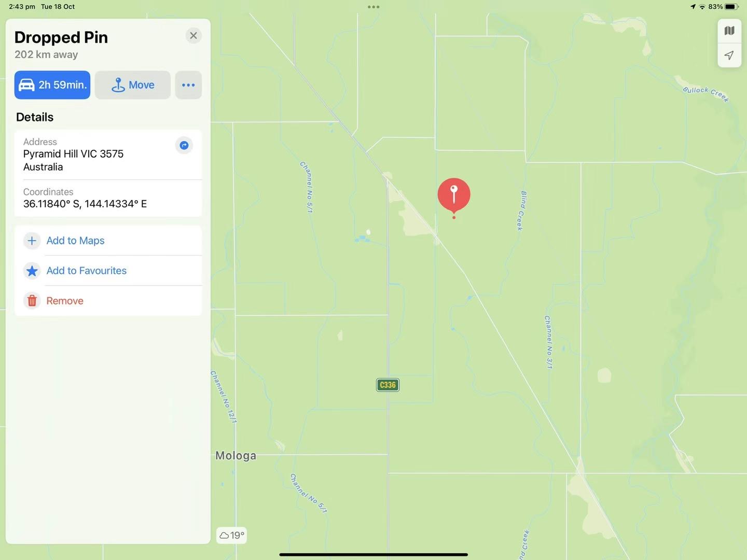Tap the 19° weather badge

point(231,535)
